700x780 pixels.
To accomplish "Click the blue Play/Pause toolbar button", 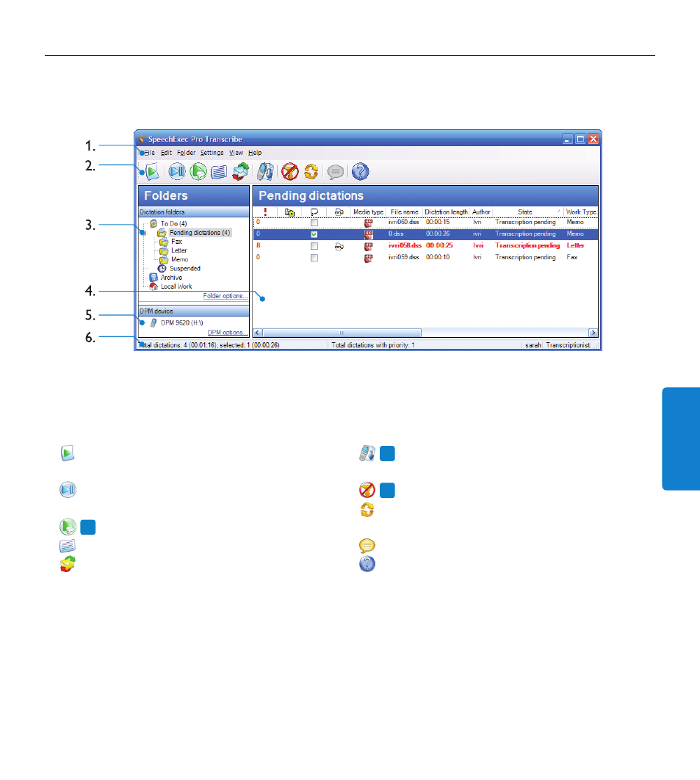I will 176,172.
